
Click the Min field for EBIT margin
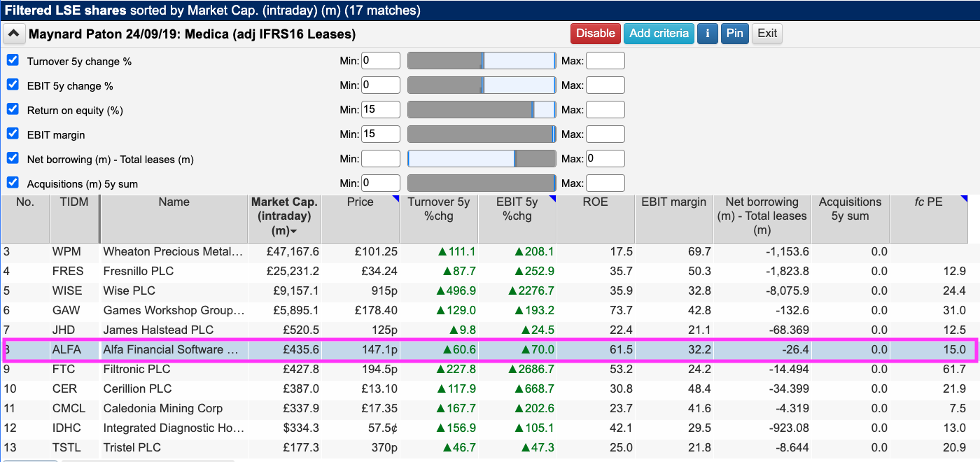(x=380, y=134)
